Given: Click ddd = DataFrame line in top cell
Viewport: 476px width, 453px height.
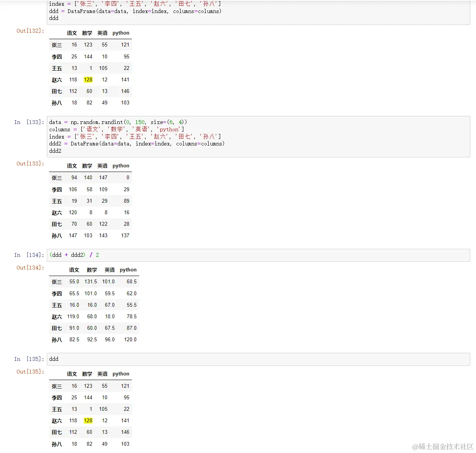Looking at the screenshot, I should click(135, 11).
